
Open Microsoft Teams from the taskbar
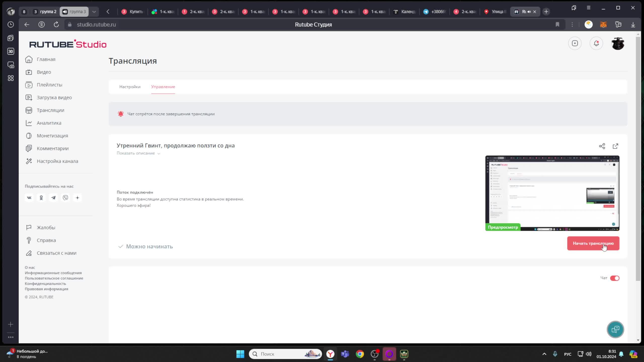click(345, 354)
